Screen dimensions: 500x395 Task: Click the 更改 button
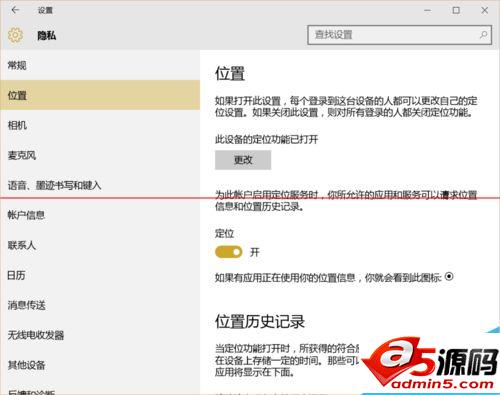click(x=243, y=160)
